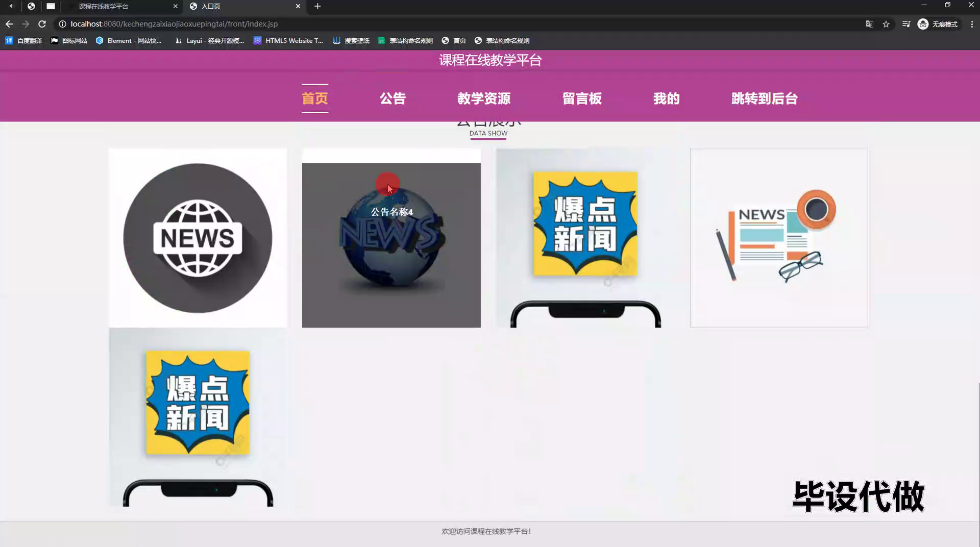Open the Chrome three-dot menu
Image resolution: width=980 pixels, height=547 pixels.
972,24
